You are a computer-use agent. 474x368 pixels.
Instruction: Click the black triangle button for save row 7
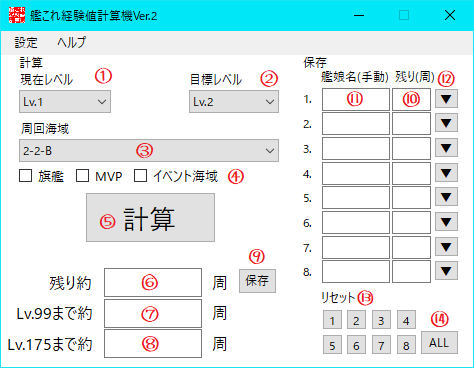pos(446,246)
